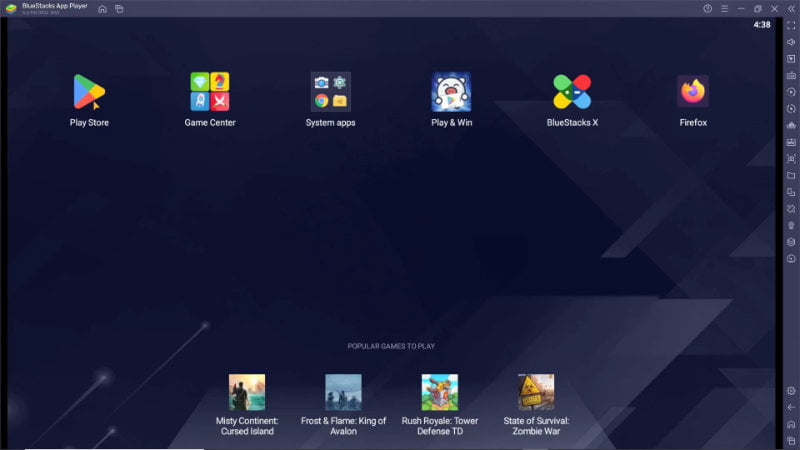Open the Play & Win app

pos(451,92)
